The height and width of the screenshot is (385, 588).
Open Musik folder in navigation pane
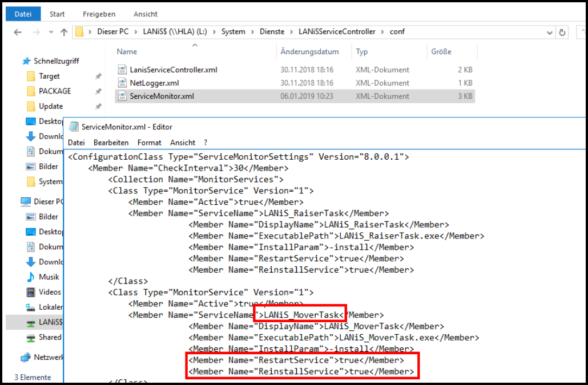tap(42, 277)
